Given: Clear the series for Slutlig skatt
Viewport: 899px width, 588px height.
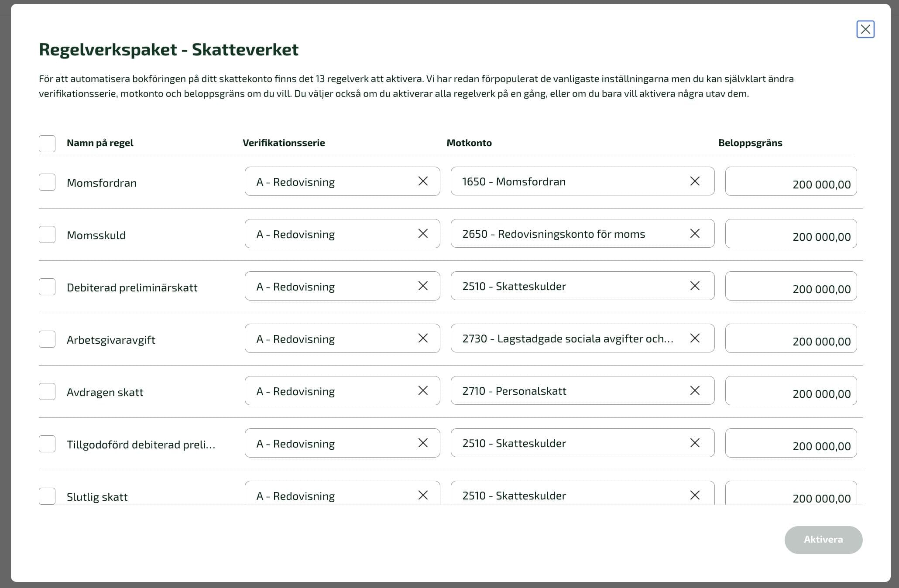Looking at the screenshot, I should (x=423, y=495).
